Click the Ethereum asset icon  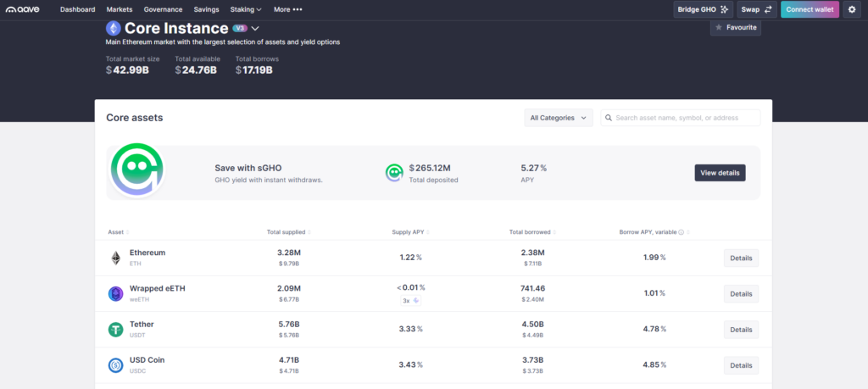coord(115,258)
